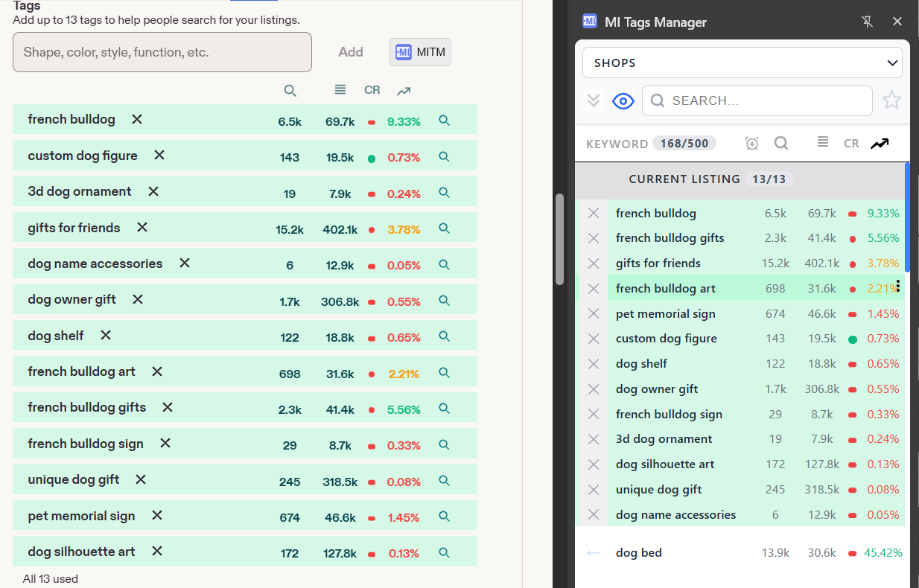919x588 pixels.
Task: Delete the dog owner gift tag in the listing
Action: tap(138, 299)
